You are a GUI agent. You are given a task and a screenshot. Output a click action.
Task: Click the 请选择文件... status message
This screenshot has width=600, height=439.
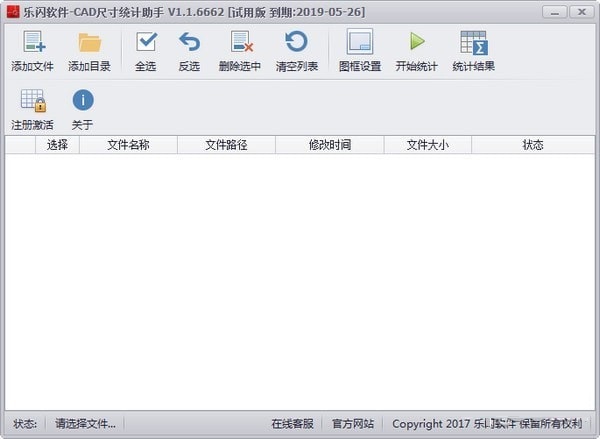point(85,424)
